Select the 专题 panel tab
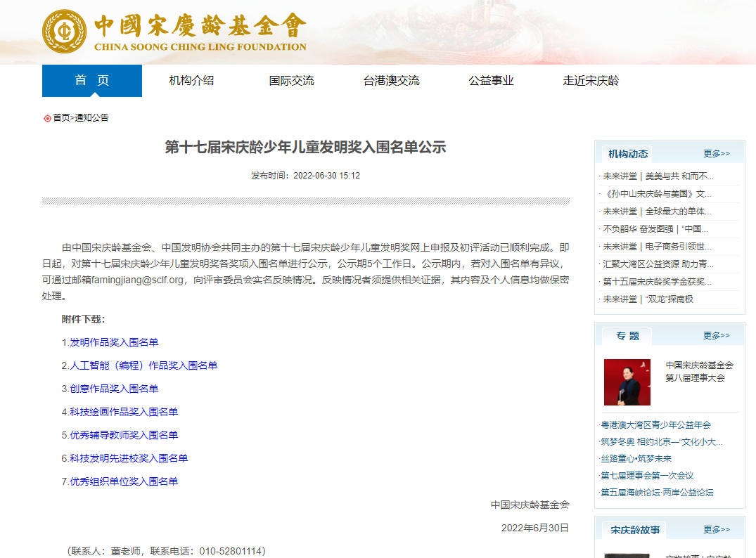 [628, 336]
